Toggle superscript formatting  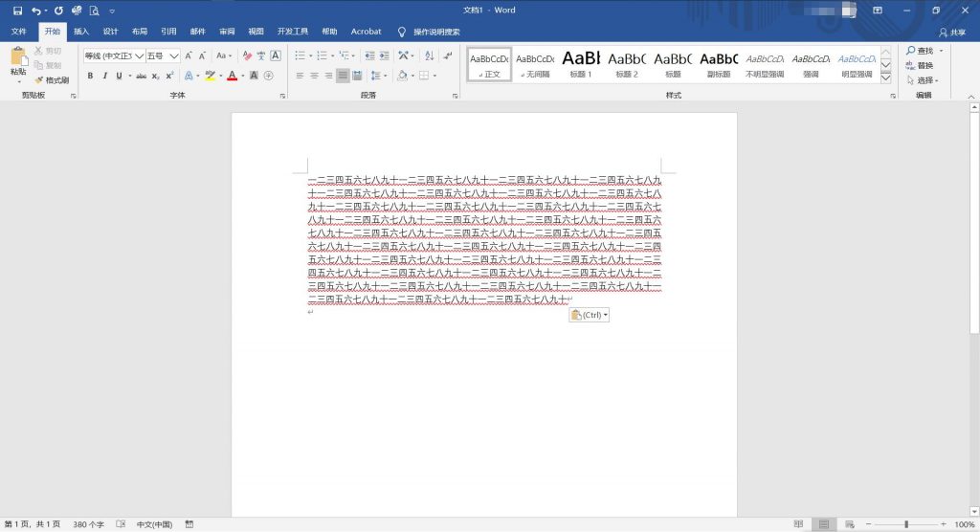[169, 76]
